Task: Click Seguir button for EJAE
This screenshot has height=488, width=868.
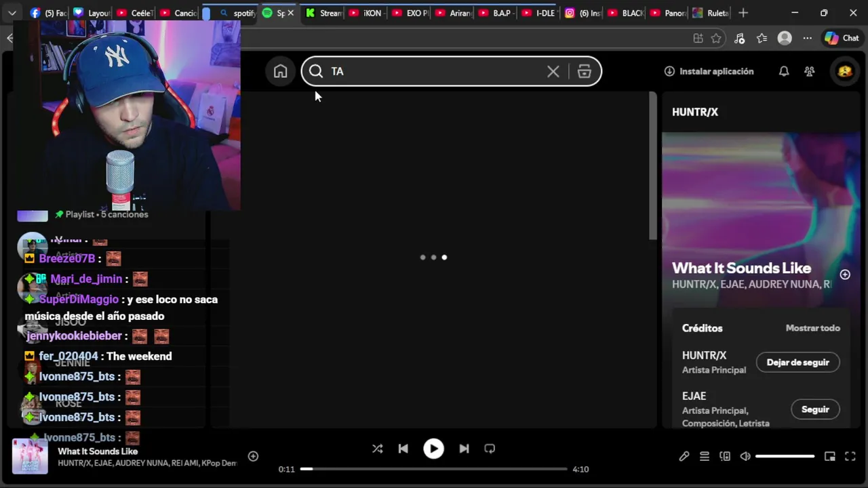Action: 815,409
